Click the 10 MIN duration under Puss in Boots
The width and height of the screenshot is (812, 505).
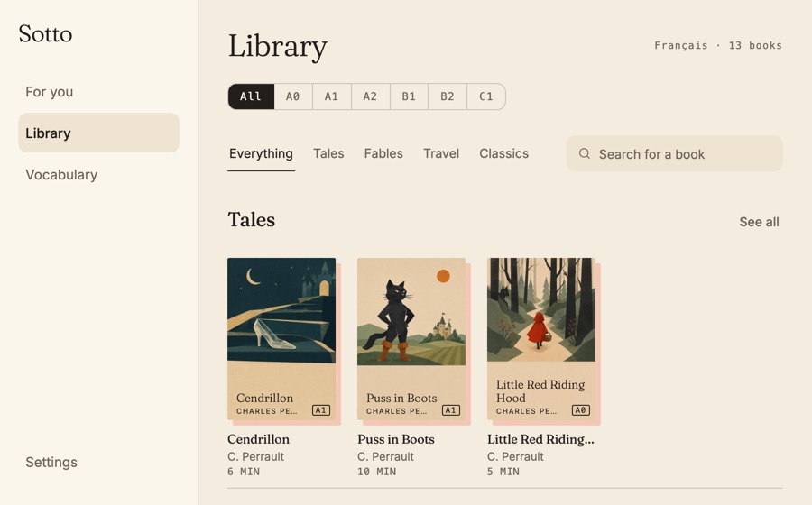click(377, 472)
